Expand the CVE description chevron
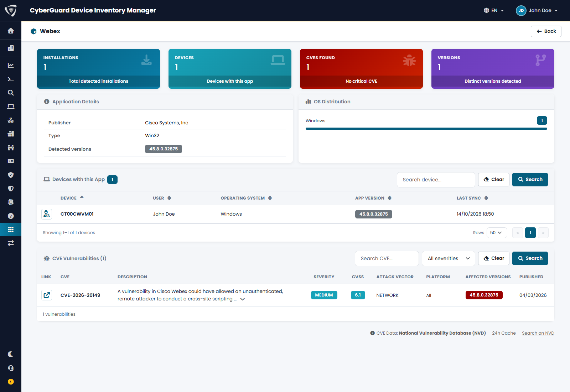Viewport: 570px width, 392px height. pos(243,299)
